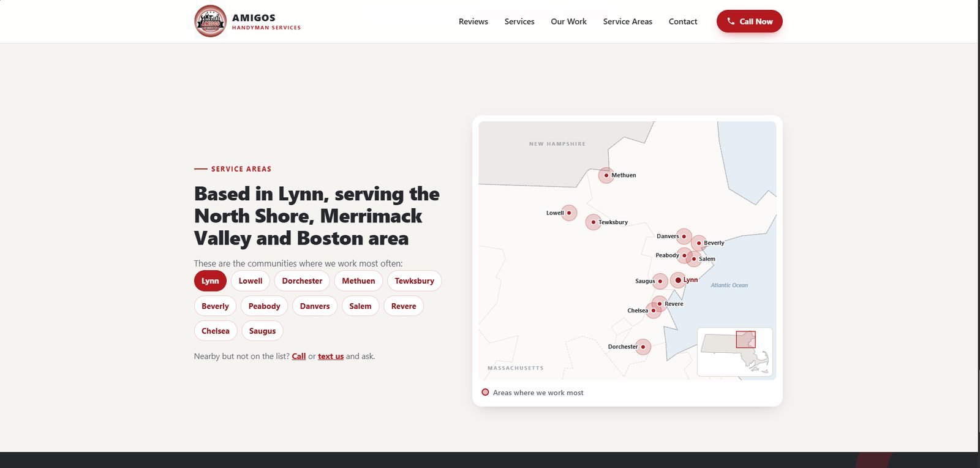This screenshot has height=468, width=980.
Task: Select the Lowell community chip
Action: (251, 281)
